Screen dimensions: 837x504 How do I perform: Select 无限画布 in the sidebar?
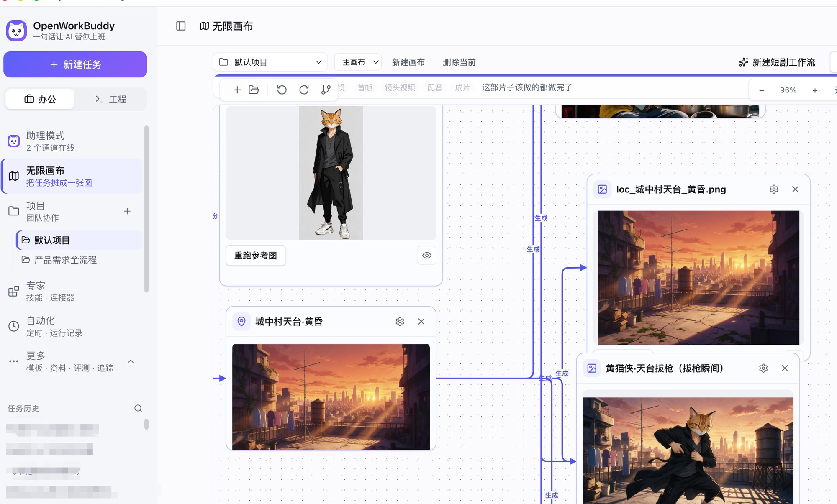click(72, 176)
